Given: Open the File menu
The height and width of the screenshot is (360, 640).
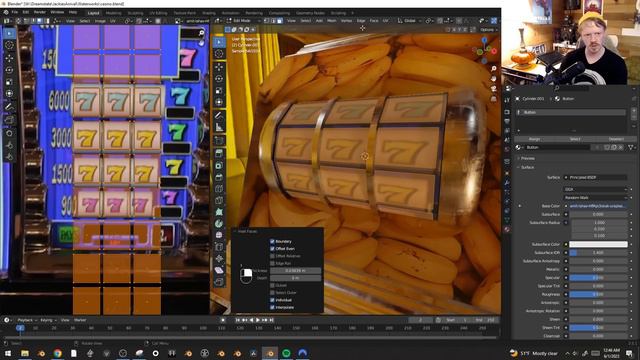Looking at the screenshot, I should point(15,12).
